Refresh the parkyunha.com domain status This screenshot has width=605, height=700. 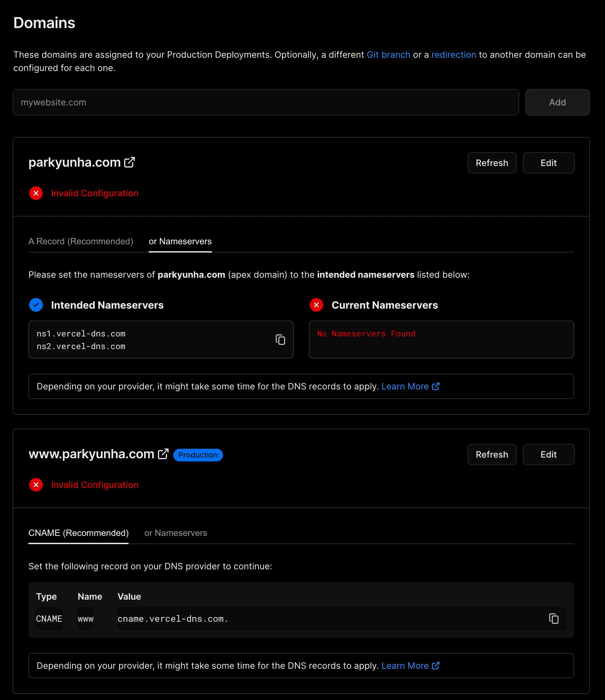(492, 163)
